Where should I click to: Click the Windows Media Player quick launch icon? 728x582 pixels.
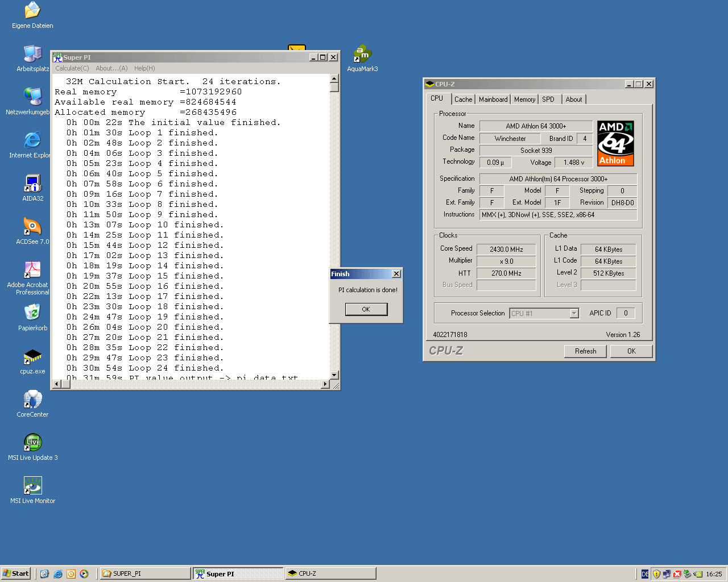pos(84,574)
